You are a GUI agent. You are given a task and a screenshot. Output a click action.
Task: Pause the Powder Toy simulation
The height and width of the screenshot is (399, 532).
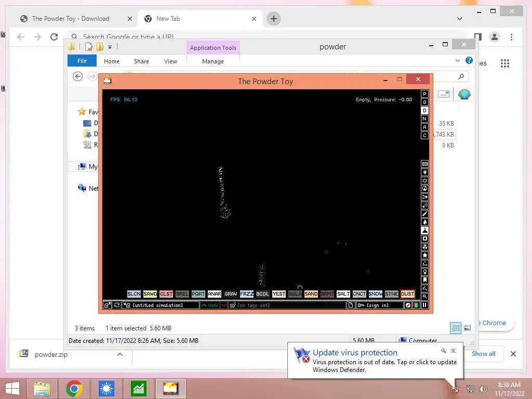424,305
